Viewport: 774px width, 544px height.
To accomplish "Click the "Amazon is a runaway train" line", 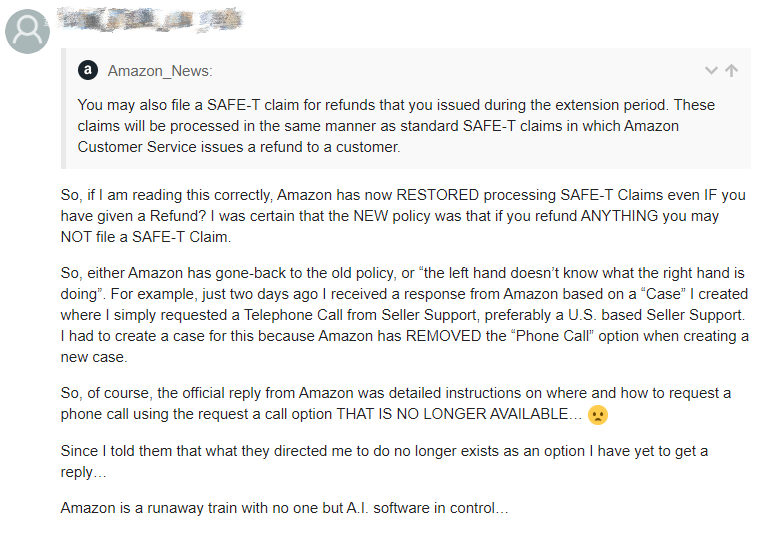I will pyautogui.click(x=285, y=508).
